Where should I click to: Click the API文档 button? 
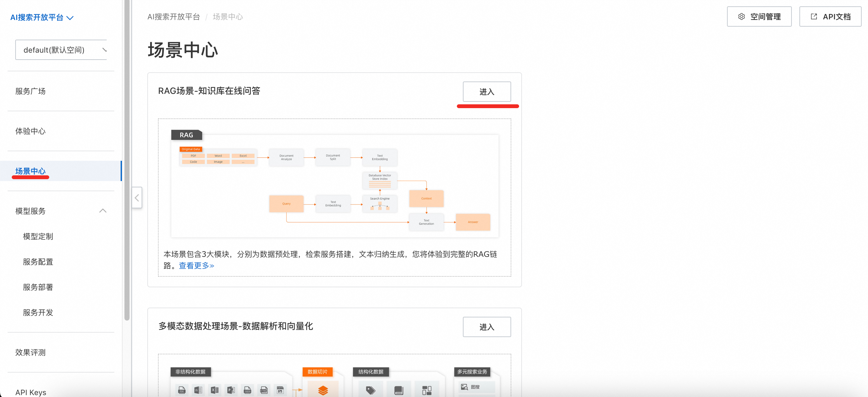[830, 16]
